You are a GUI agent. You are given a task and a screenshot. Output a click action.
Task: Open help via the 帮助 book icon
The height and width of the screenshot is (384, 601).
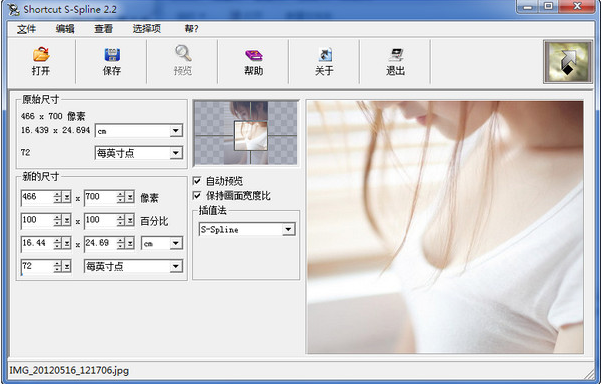(254, 61)
